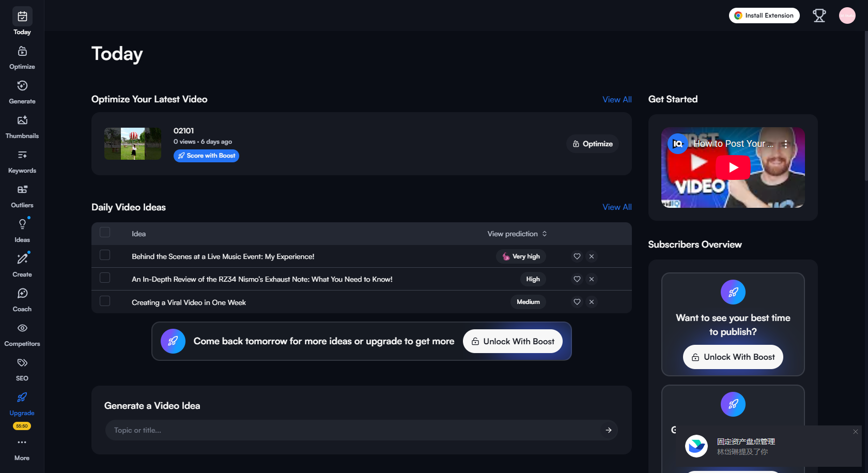The width and height of the screenshot is (868, 473).
Task: Click the 'Medium' prediction badge
Action: (x=529, y=302)
